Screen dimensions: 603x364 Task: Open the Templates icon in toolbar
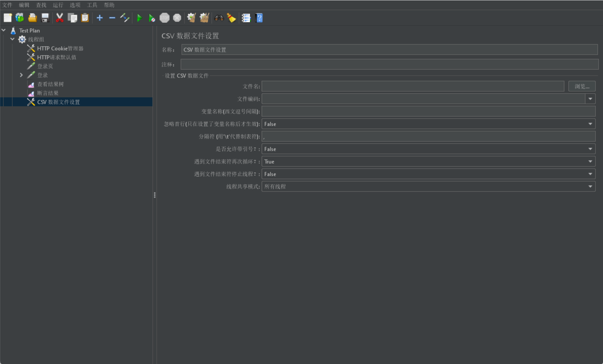pyautogui.click(x=20, y=18)
